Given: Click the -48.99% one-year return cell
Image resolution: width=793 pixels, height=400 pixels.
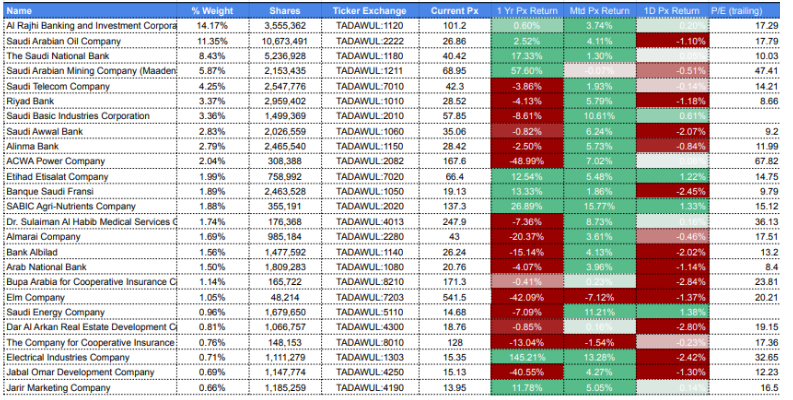Looking at the screenshot, I should point(527,161).
